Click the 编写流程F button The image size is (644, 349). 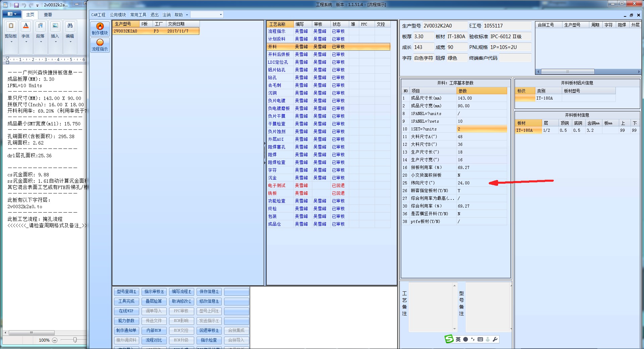(181, 292)
